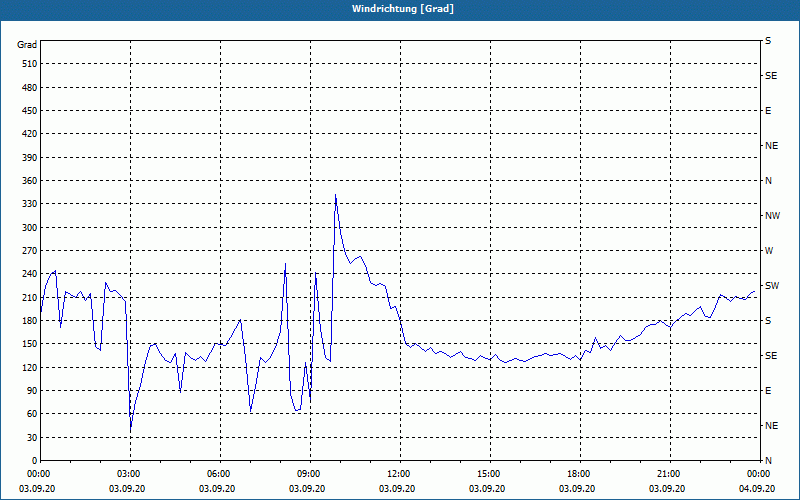The height and width of the screenshot is (500, 800).
Task: Click the "SW" compass label
Action: 772,286
